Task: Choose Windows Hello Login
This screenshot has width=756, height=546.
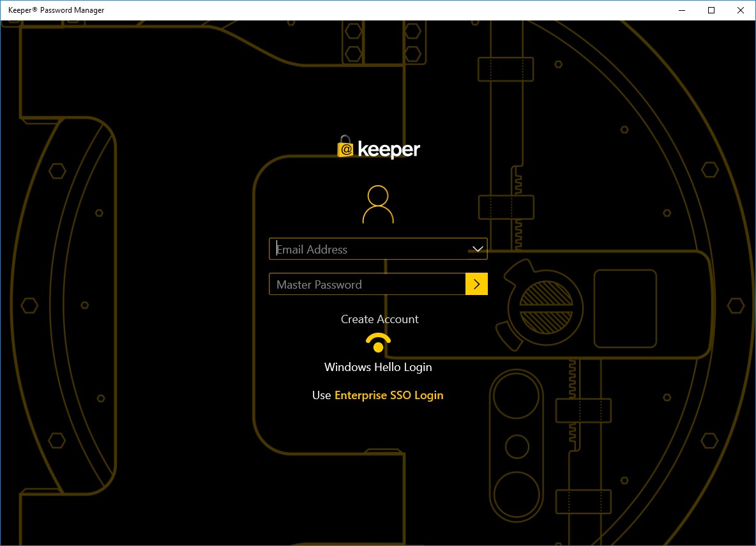Action: pos(378,367)
